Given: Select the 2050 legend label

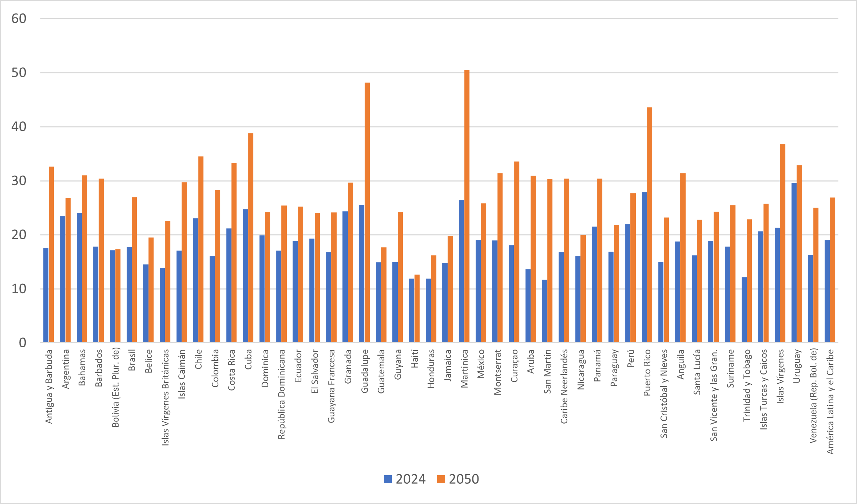Looking at the screenshot, I should click(464, 479).
